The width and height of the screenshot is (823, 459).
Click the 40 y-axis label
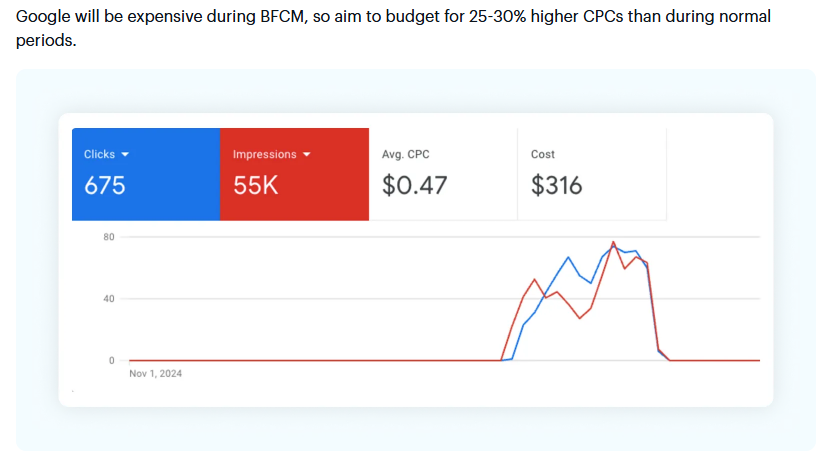pyautogui.click(x=109, y=299)
